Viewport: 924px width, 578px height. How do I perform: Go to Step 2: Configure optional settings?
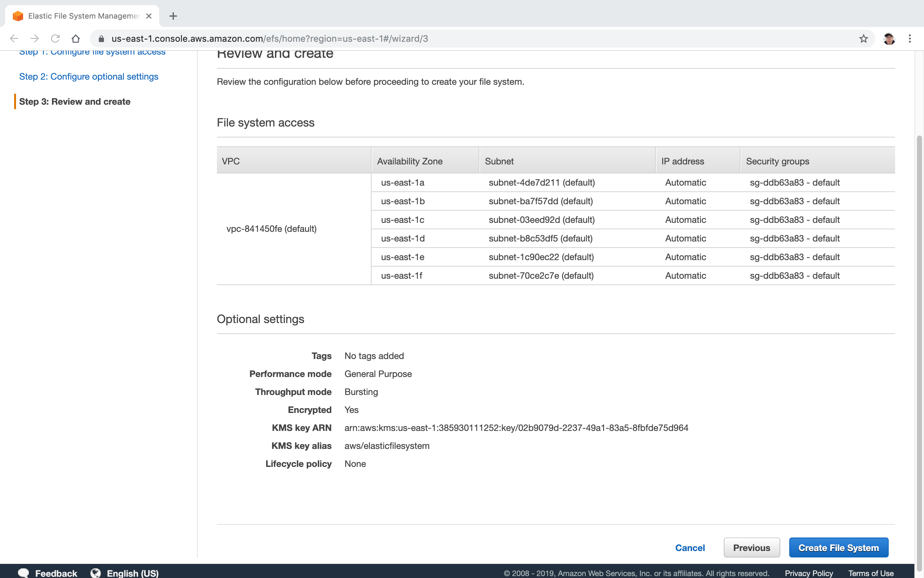coord(89,76)
